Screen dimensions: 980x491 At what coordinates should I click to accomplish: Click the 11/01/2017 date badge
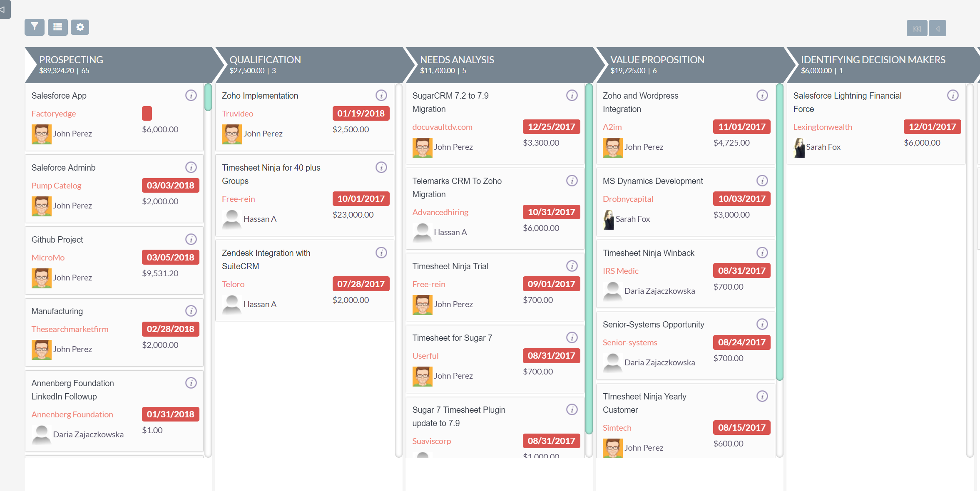tap(741, 126)
